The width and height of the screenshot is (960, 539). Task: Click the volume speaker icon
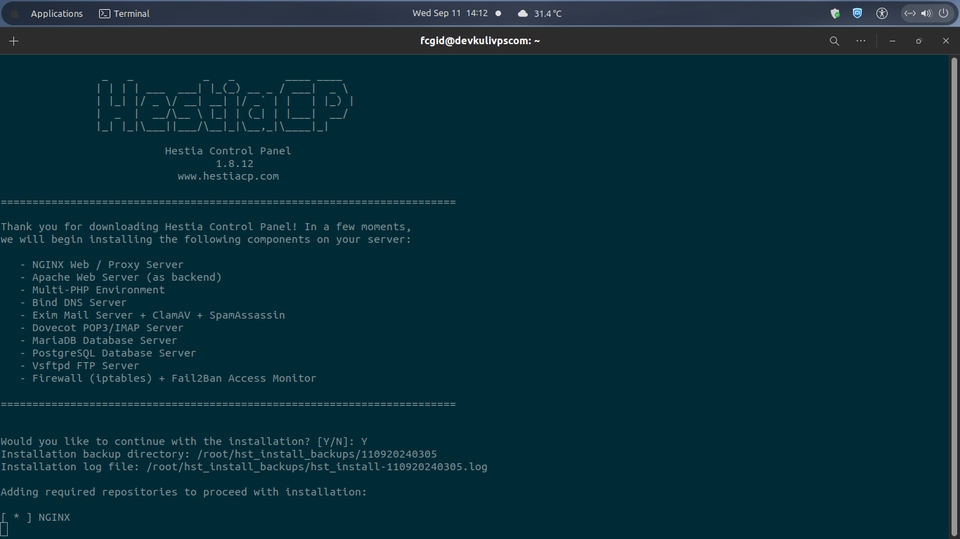926,13
